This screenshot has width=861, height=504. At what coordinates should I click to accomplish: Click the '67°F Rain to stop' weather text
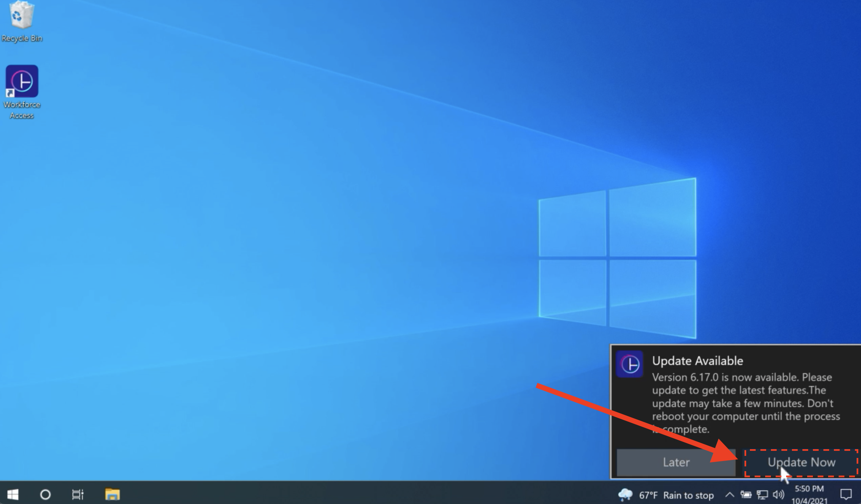point(676,495)
